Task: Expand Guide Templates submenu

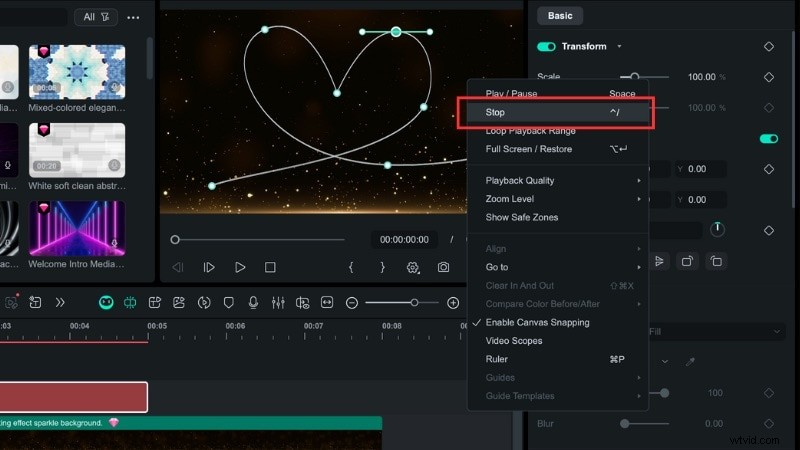Action: coord(557,396)
